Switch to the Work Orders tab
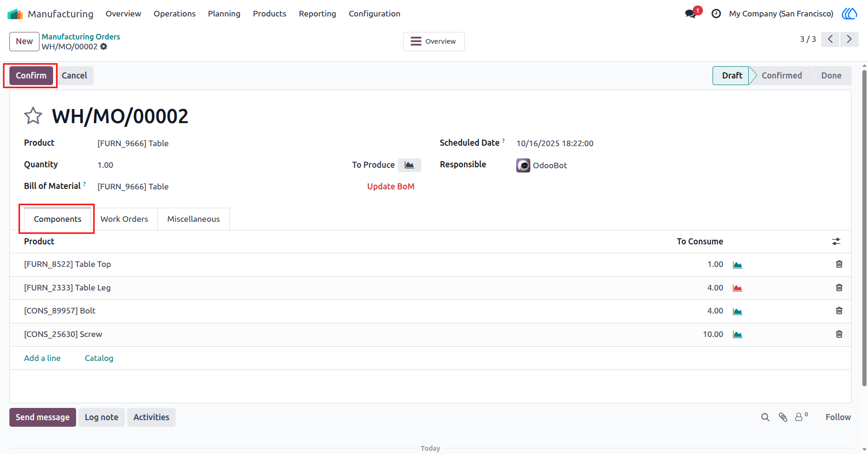This screenshot has height=454, width=868. [124, 219]
